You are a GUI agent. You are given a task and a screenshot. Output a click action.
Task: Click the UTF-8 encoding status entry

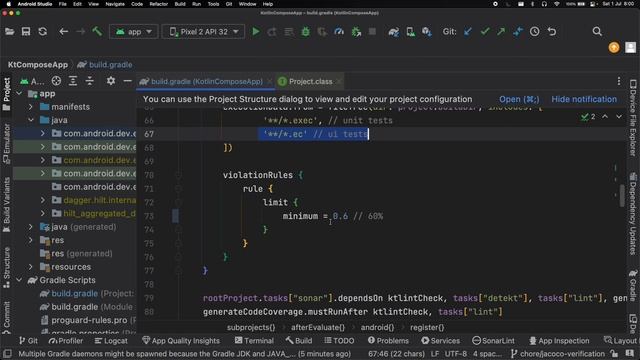click(456, 354)
